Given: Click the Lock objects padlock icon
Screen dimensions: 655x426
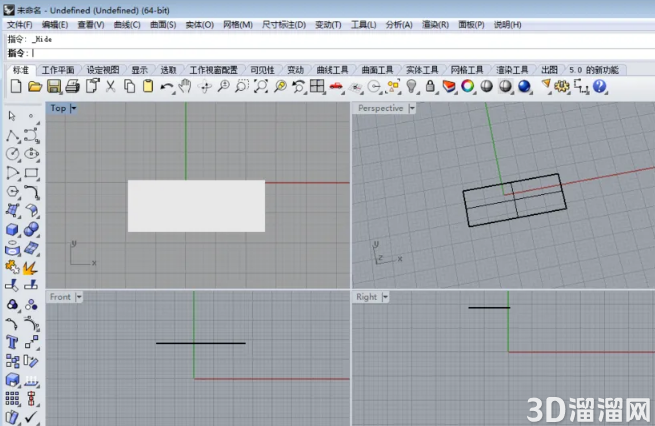Looking at the screenshot, I should [430, 86].
